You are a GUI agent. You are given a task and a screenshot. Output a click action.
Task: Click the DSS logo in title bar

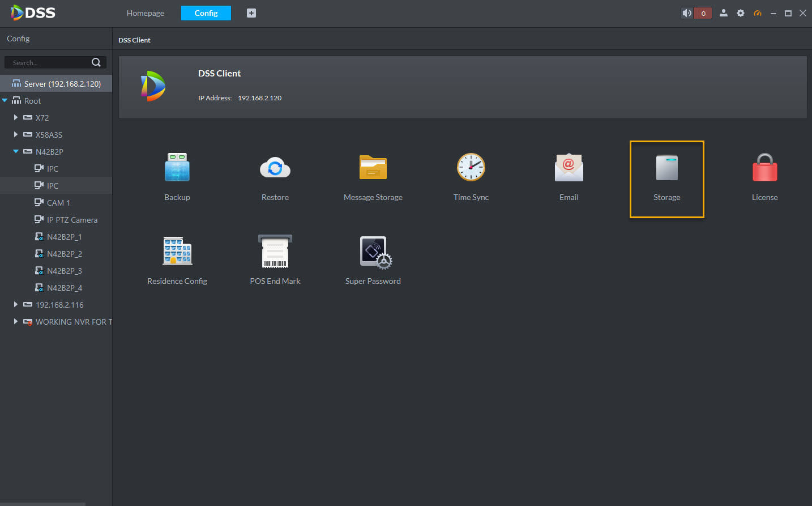(x=33, y=12)
